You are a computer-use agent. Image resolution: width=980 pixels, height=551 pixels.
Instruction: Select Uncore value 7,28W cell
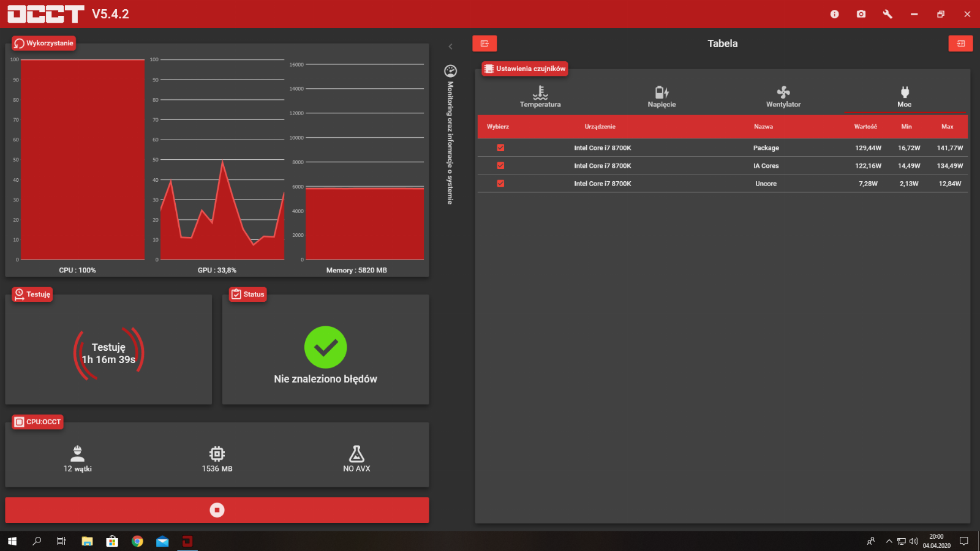coord(868,183)
